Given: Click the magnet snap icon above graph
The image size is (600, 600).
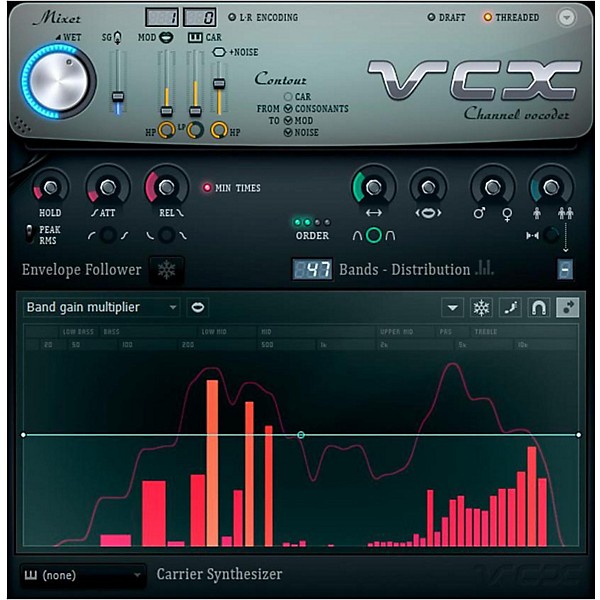Looking at the screenshot, I should [539, 308].
